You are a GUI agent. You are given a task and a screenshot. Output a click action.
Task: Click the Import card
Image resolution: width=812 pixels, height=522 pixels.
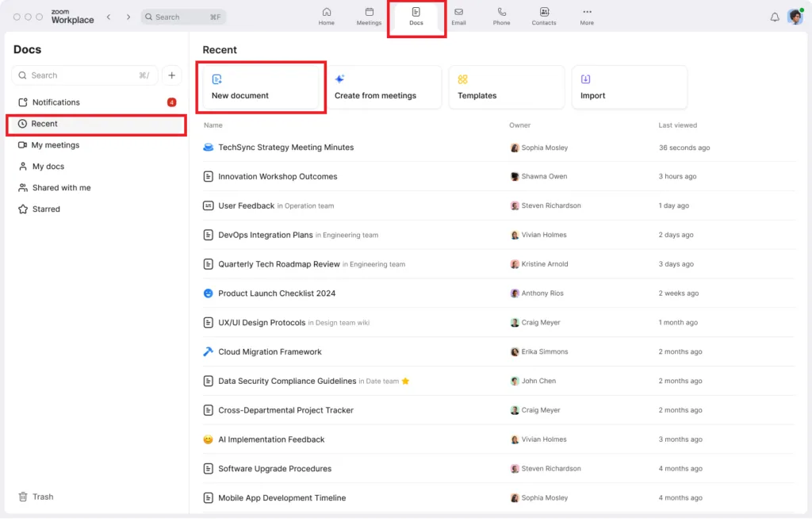629,87
